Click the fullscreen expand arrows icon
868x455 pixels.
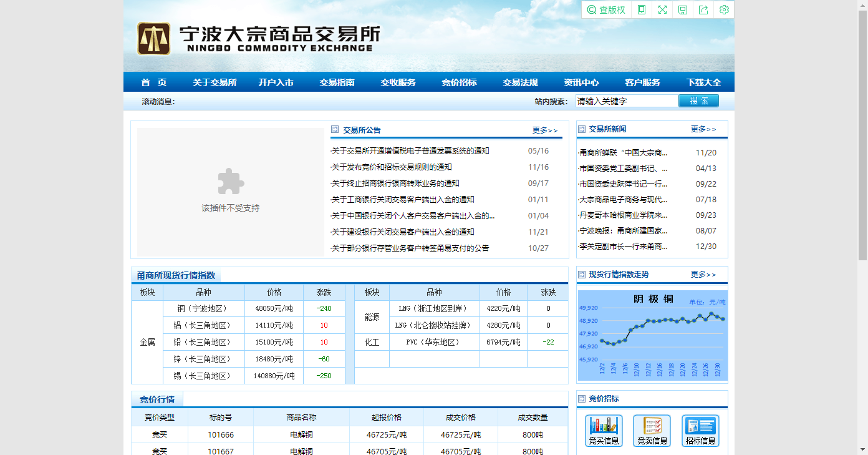pos(662,10)
